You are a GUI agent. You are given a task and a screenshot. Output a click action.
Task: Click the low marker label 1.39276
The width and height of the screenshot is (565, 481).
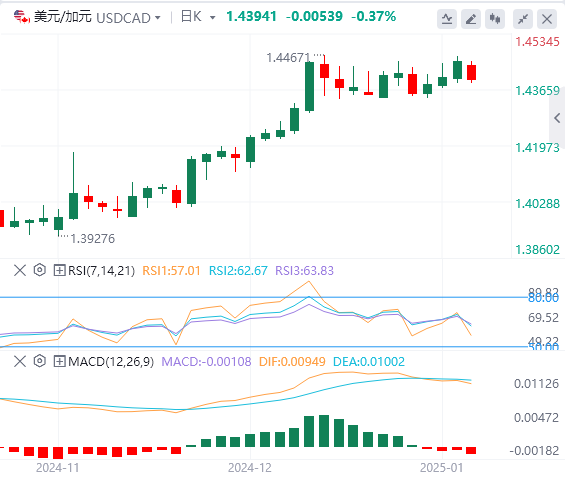tap(93, 239)
